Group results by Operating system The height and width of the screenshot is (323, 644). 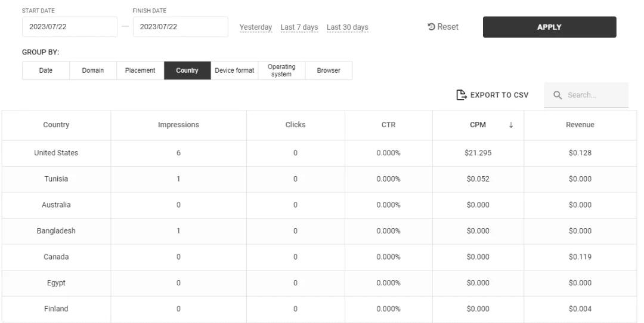[281, 70]
